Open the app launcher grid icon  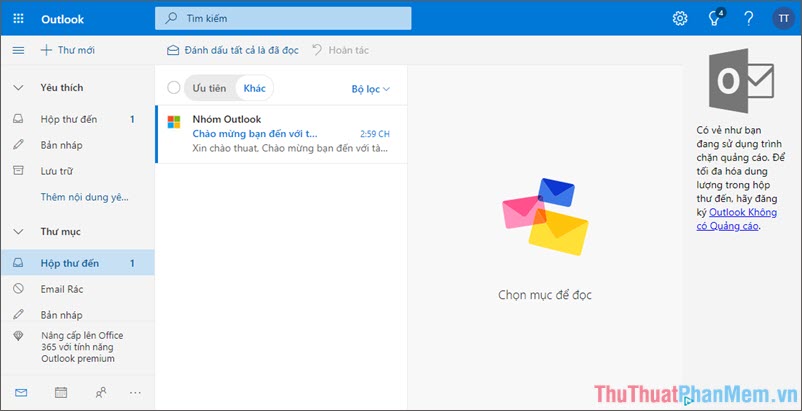(18, 19)
